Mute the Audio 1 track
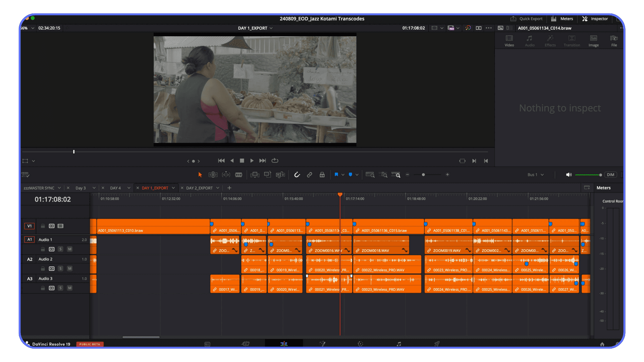Viewport: 644px width, 362px height. click(70, 249)
